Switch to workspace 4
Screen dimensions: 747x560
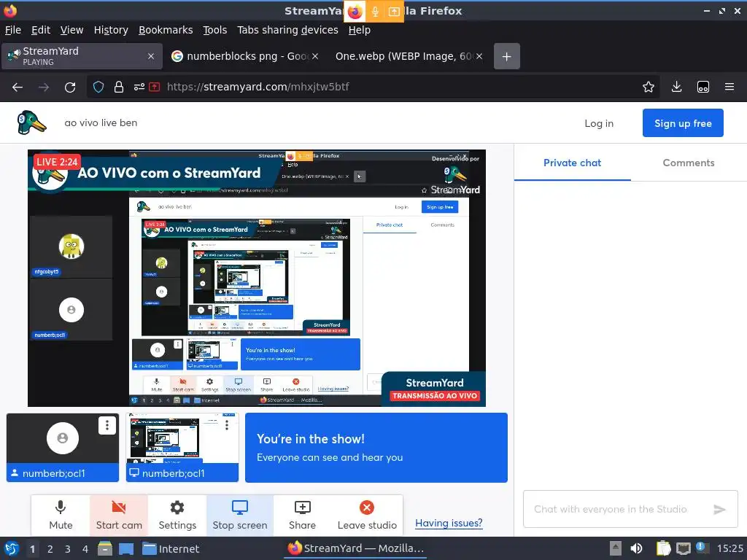pyautogui.click(x=85, y=549)
